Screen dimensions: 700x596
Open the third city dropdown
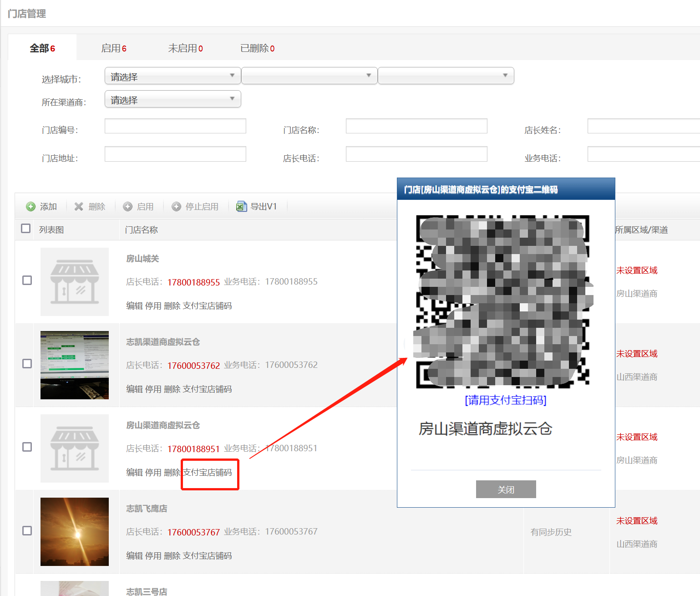[446, 76]
